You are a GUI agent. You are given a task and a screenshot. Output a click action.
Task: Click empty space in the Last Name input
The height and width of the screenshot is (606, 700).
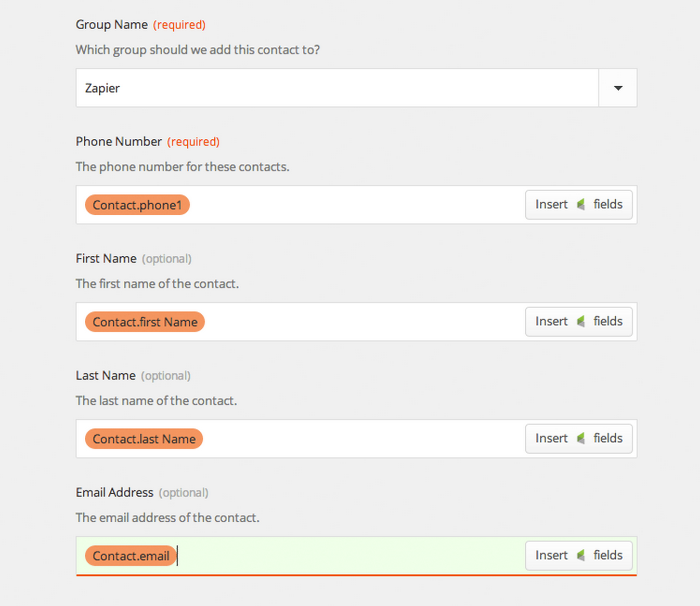click(x=364, y=439)
